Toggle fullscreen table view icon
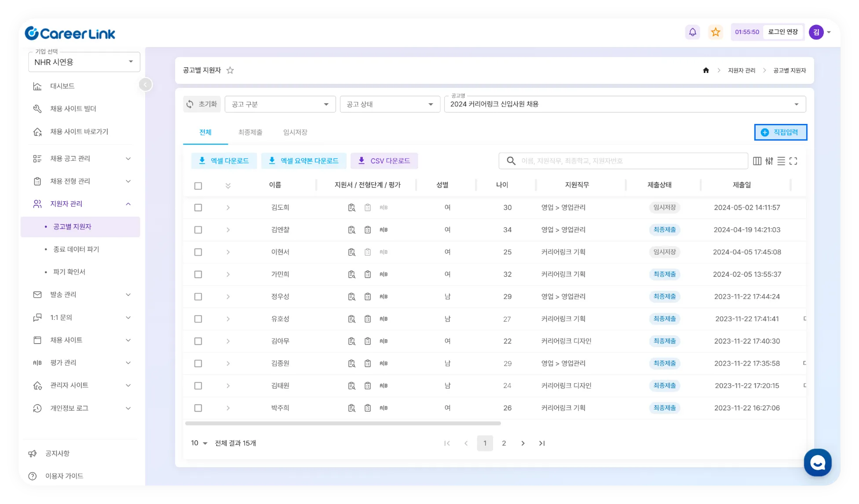The image size is (859, 504). click(x=793, y=161)
